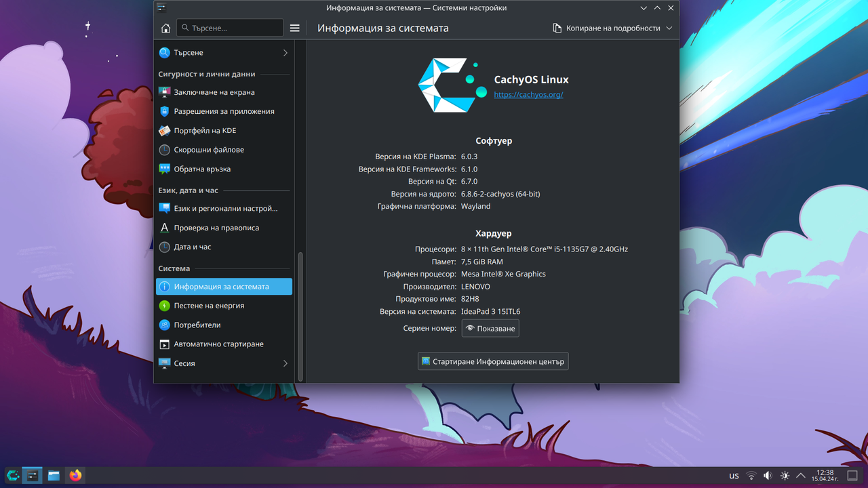Click the search field Търсене...
Image resolution: width=868 pixels, height=488 pixels.
230,28
